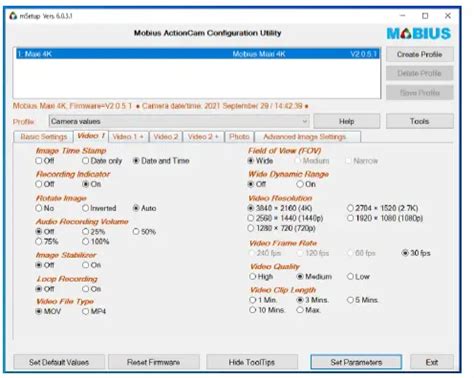Viewport: 474px width, 378px height.
Task: Select 2704 × 1520 (2.7K) resolution
Action: [x=382, y=208]
